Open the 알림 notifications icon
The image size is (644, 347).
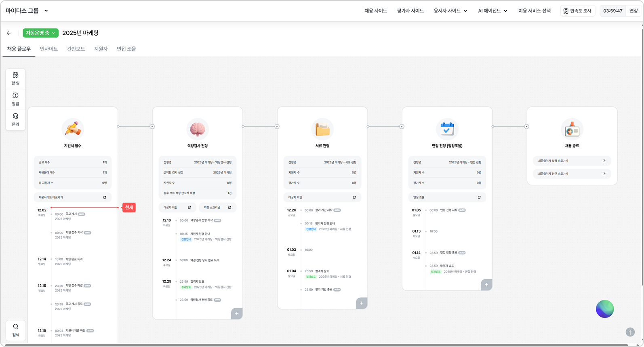coord(15,99)
